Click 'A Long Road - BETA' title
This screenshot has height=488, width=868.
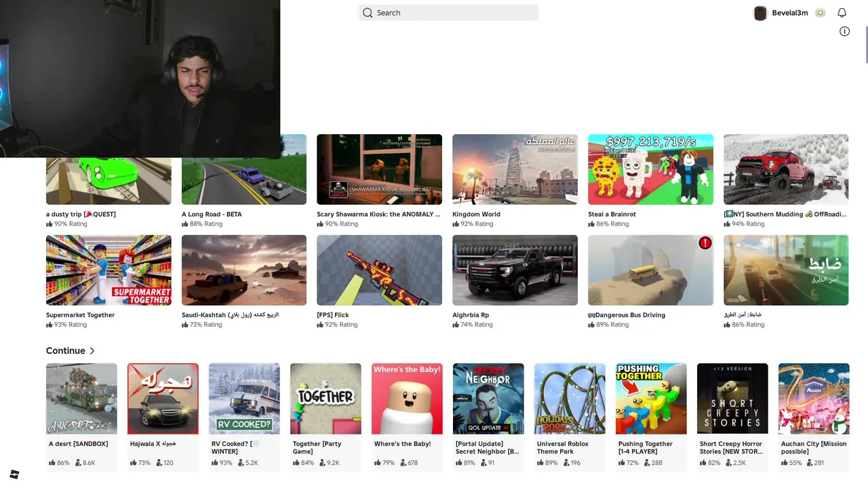tap(212, 214)
